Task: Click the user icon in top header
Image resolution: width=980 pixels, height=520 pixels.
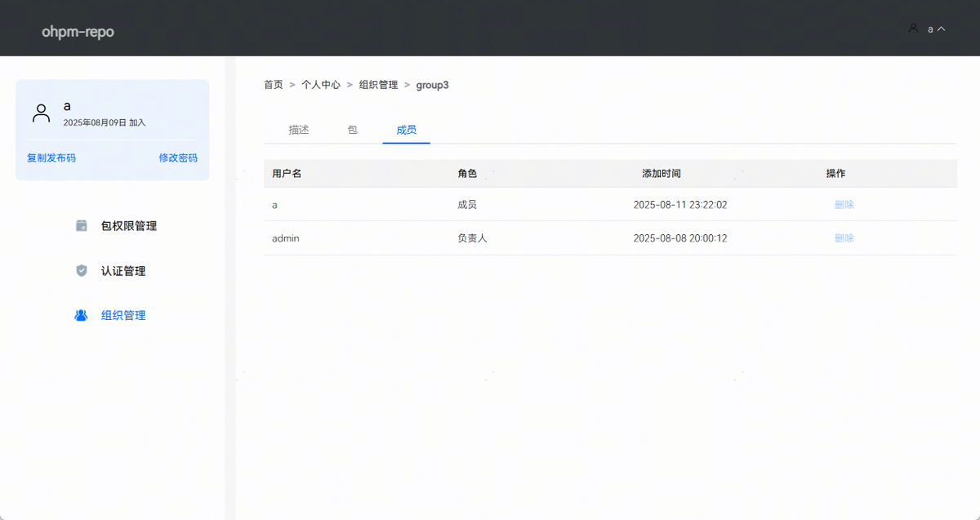Action: point(913,29)
